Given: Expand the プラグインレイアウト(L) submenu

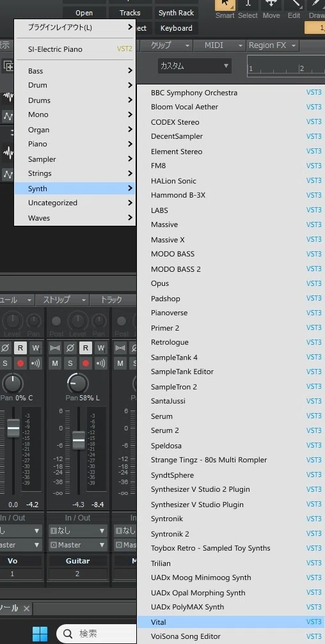Looking at the screenshot, I should 75,27.
